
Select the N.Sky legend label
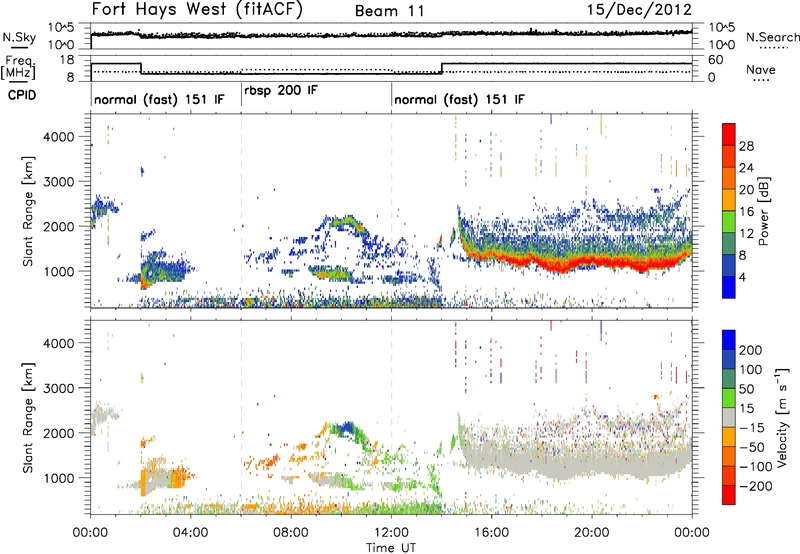tap(19, 37)
